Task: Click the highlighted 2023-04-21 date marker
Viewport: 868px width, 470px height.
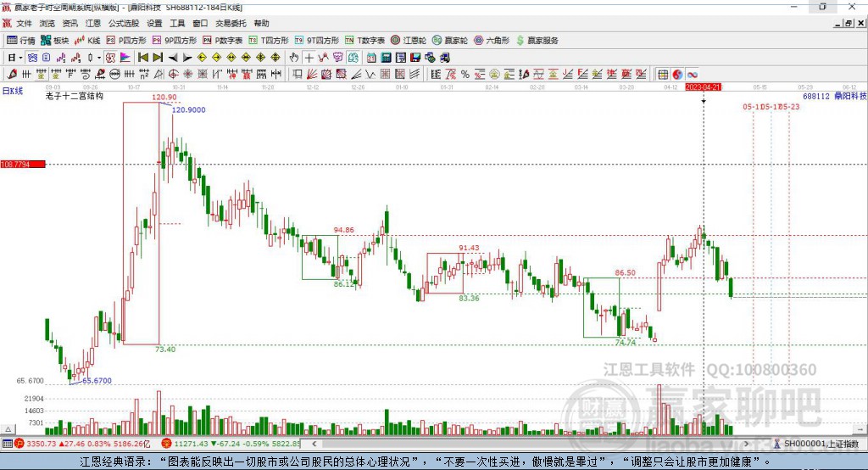Action: [x=703, y=87]
